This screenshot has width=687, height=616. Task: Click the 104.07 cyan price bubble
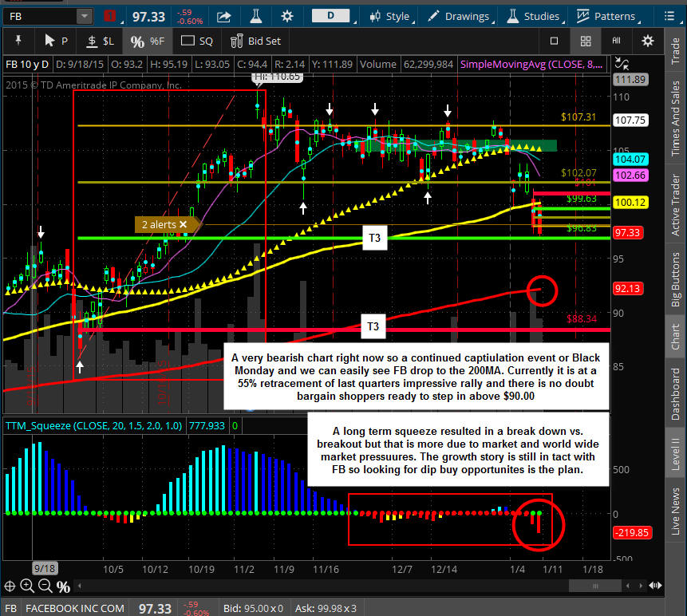[630, 160]
